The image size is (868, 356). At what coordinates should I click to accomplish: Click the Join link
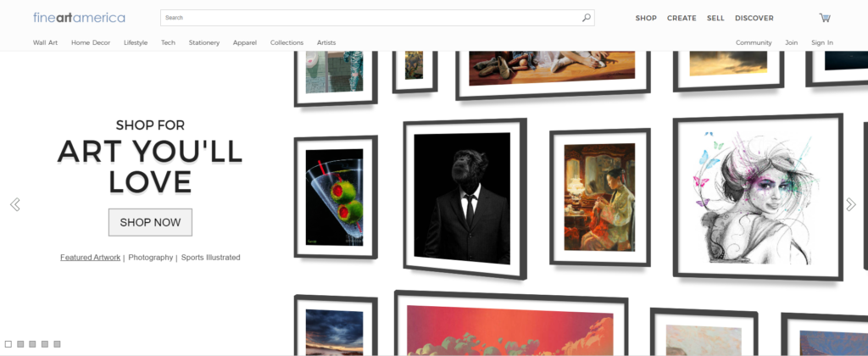pyautogui.click(x=791, y=42)
